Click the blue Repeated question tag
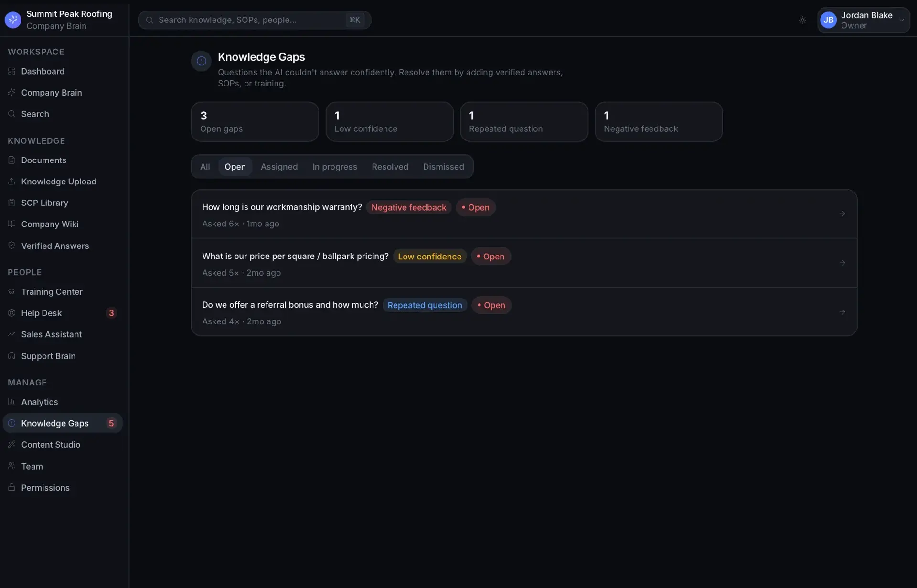The width and height of the screenshot is (917, 588). tap(425, 305)
